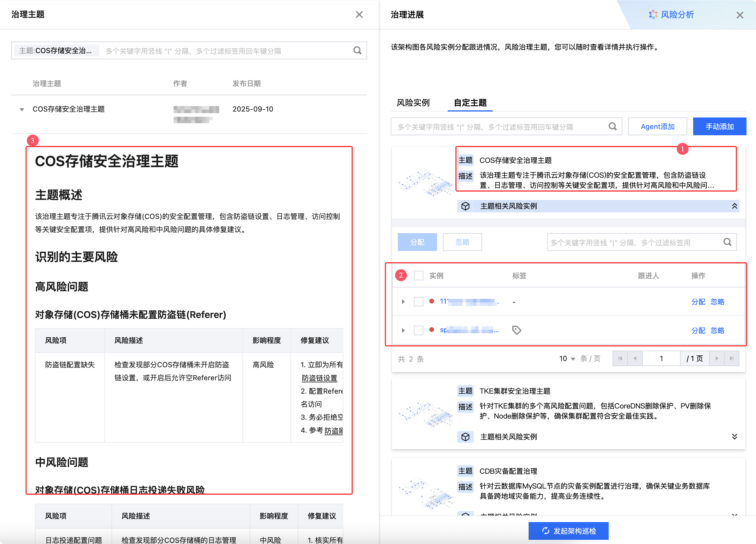
Task: Expand TKE主题相关风险实例 chevron
Action: [x=734, y=437]
